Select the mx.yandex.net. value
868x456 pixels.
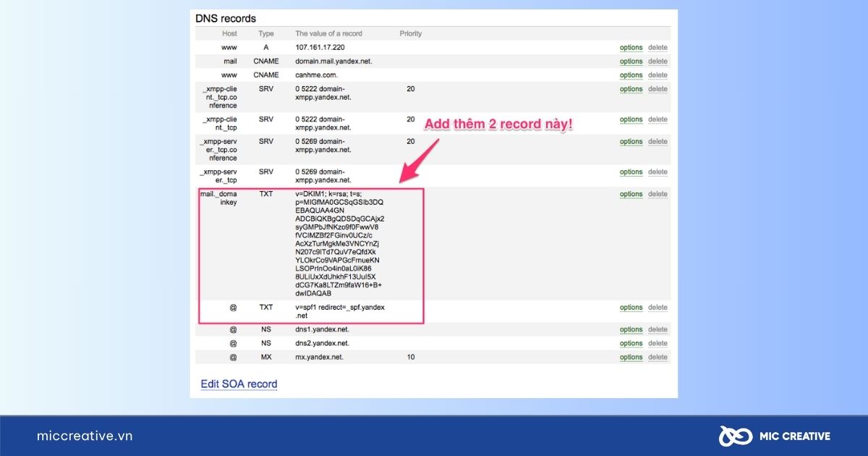[319, 357]
